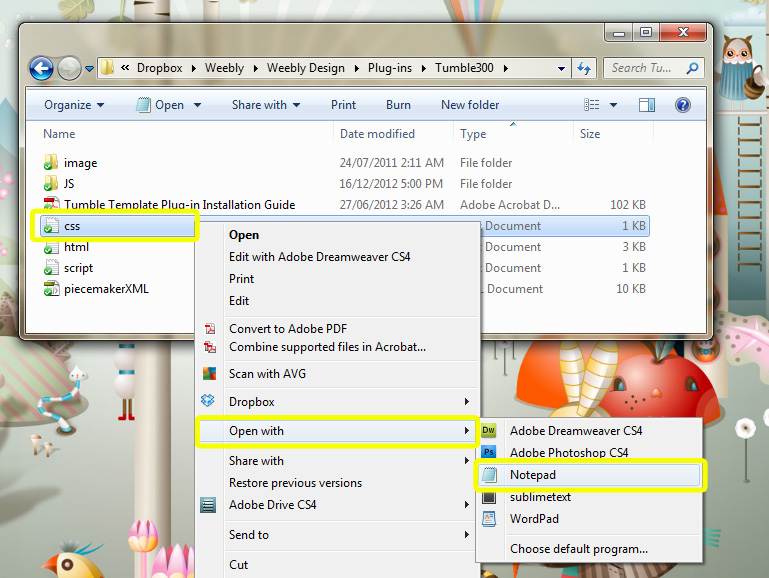Expand the arrow after Weebly breadcrumb
The width and height of the screenshot is (769, 578).
[x=256, y=68]
